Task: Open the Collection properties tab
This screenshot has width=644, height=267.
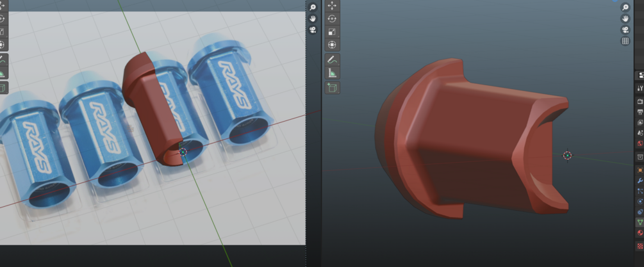Action: tap(640, 157)
